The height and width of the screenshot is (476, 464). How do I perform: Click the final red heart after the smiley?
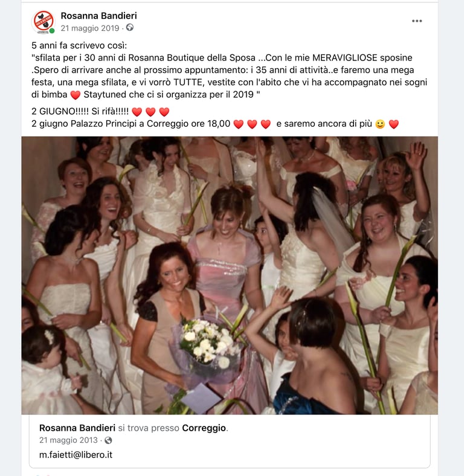pos(393,124)
